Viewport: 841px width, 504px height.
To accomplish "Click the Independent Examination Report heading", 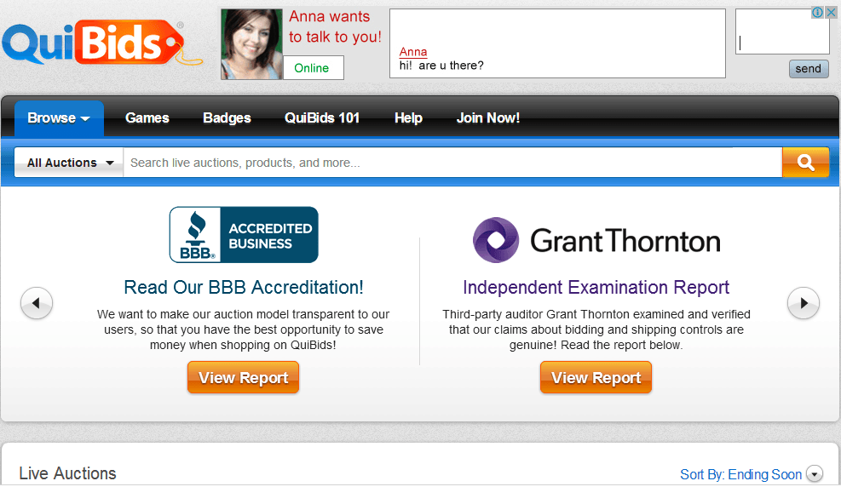I will coord(596,288).
